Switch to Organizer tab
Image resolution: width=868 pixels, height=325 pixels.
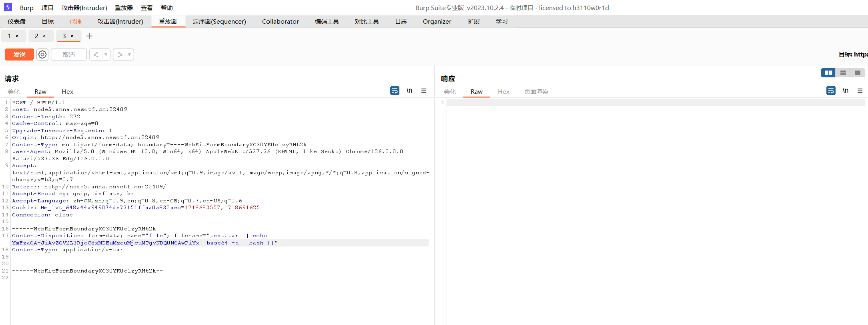437,21
